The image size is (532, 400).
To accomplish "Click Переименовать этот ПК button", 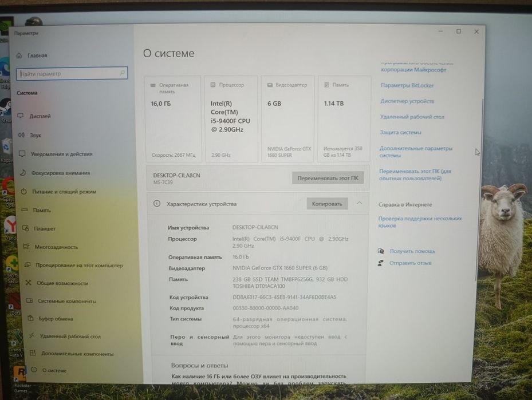I will pos(328,178).
